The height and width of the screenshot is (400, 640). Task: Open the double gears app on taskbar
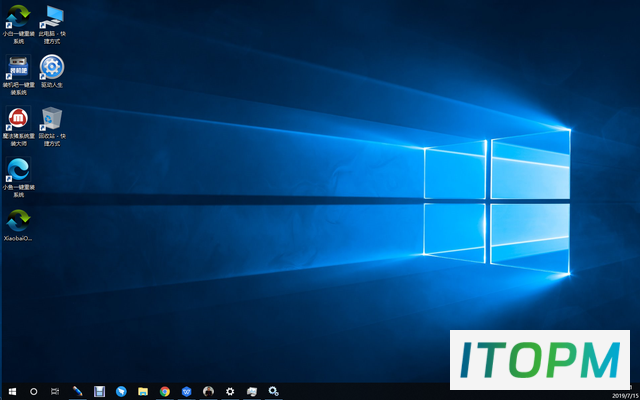click(273, 391)
